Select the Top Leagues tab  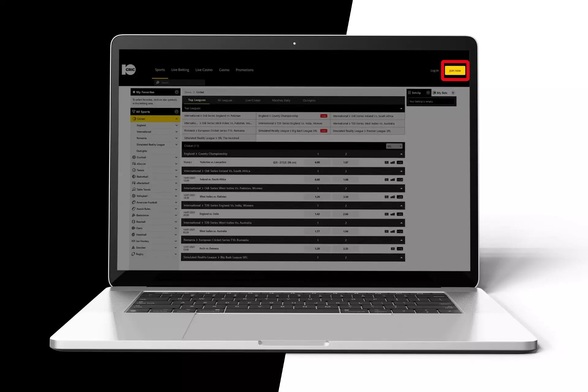point(197,100)
